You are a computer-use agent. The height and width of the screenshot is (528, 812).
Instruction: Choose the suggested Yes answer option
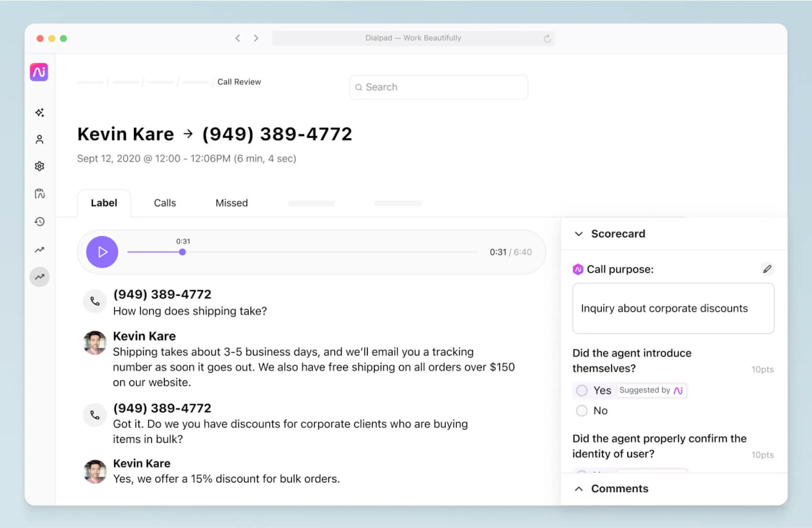tap(651, 390)
